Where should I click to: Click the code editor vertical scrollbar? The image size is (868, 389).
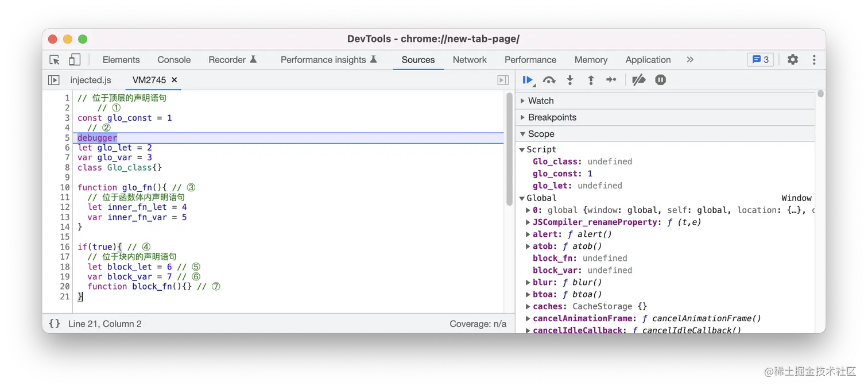pos(509,149)
